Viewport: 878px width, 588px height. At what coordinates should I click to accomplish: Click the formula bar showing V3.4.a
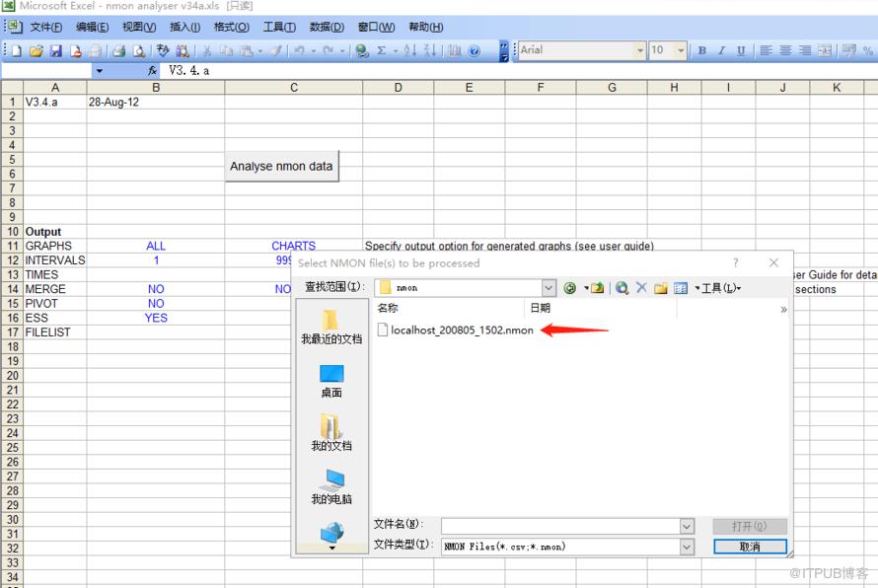(521, 71)
